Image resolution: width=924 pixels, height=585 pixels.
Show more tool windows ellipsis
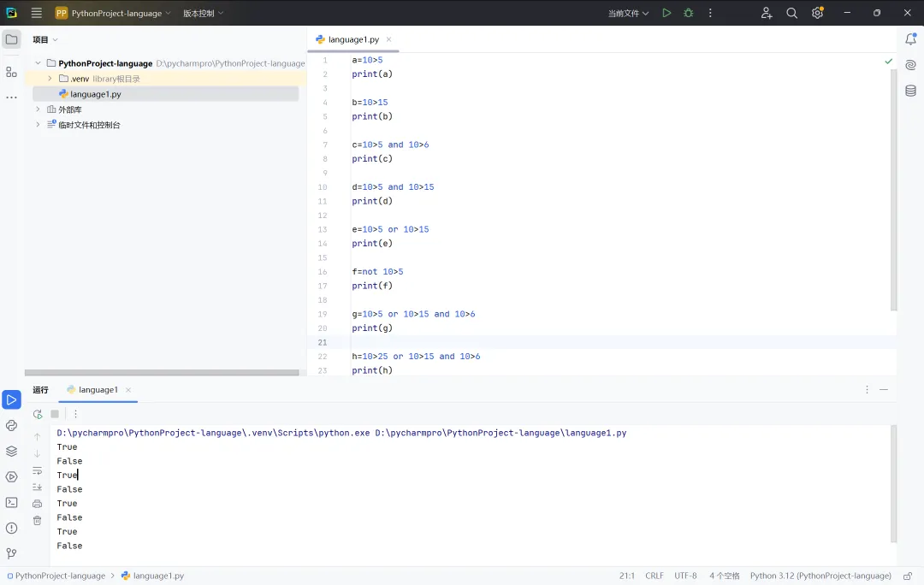(11, 97)
